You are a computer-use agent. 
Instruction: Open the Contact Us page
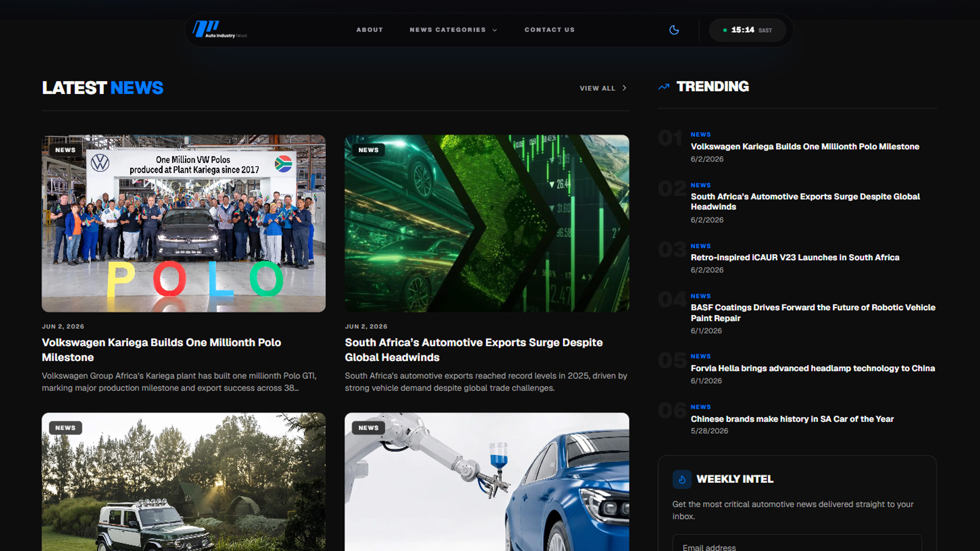(550, 30)
